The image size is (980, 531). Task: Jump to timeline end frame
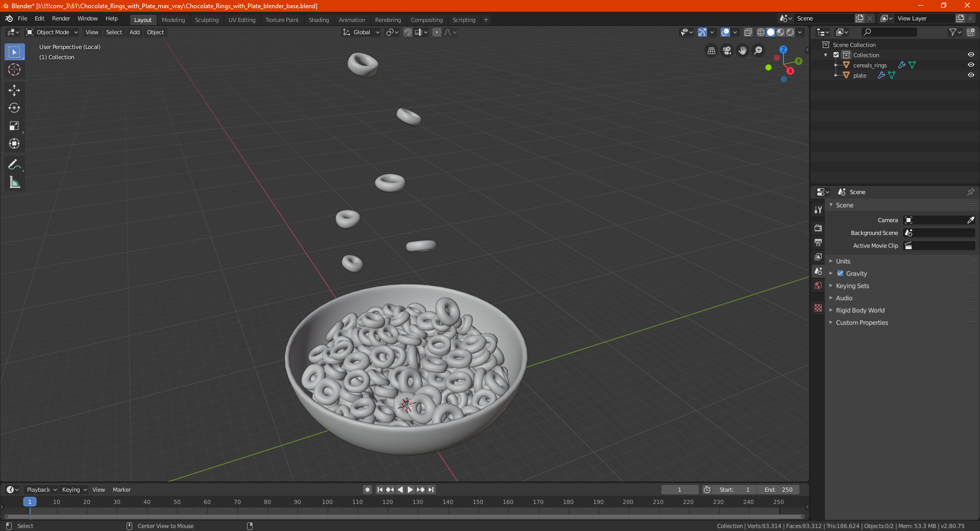coord(431,490)
